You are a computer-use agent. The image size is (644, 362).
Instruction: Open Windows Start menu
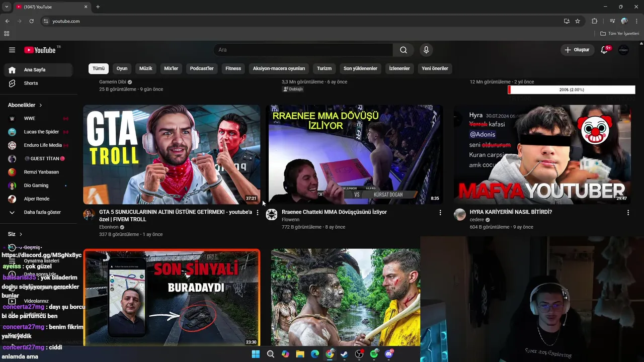click(256, 354)
